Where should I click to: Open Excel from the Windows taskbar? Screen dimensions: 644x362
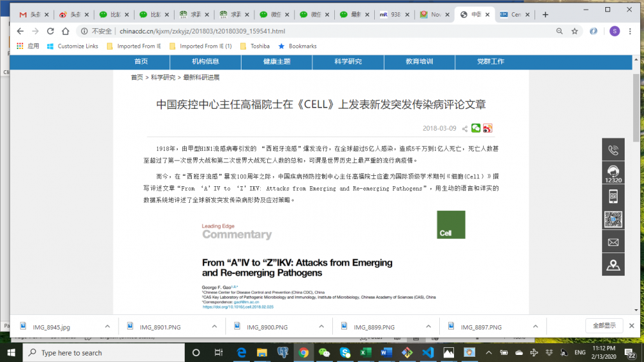pyautogui.click(x=365, y=352)
